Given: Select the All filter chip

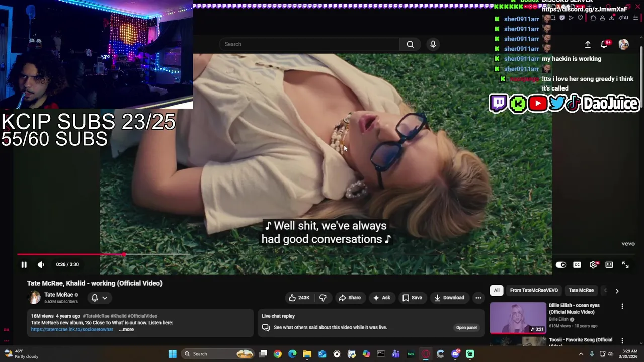Looking at the screenshot, I should click(497, 290).
